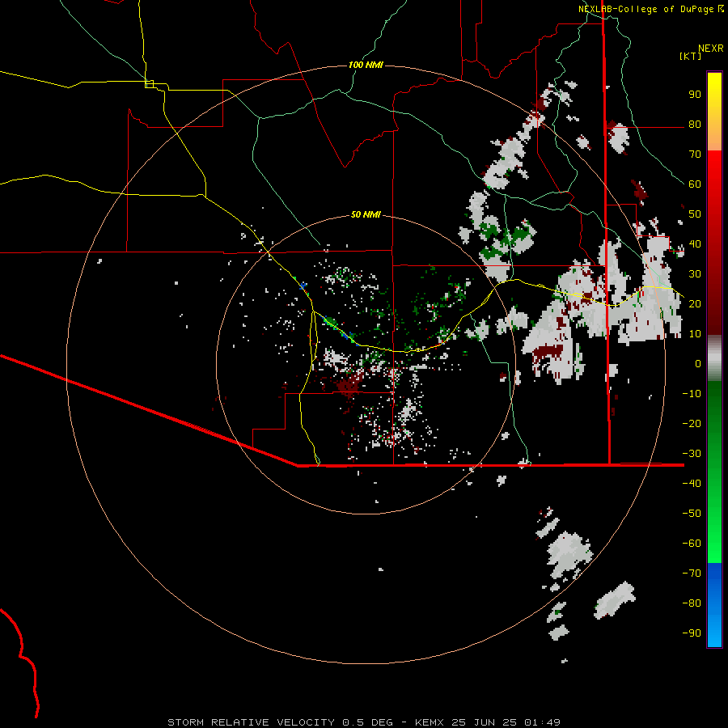The image size is (728, 728).
Task: Click the 80 value on velocity scale
Action: [x=695, y=124]
